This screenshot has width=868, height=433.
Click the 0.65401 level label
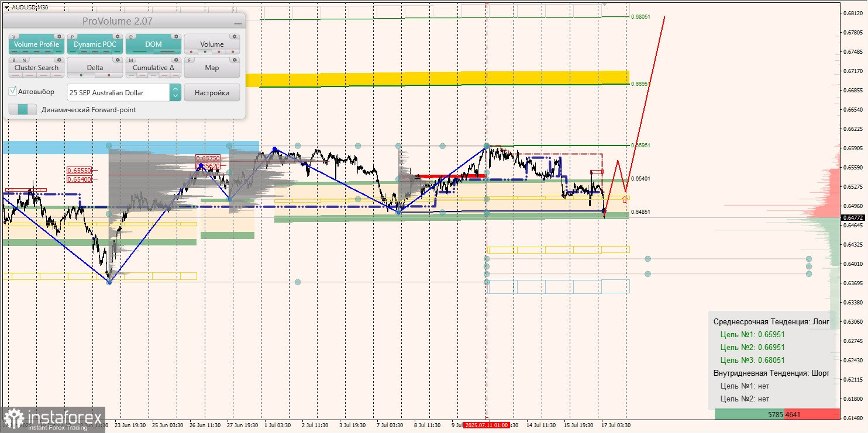click(x=641, y=178)
